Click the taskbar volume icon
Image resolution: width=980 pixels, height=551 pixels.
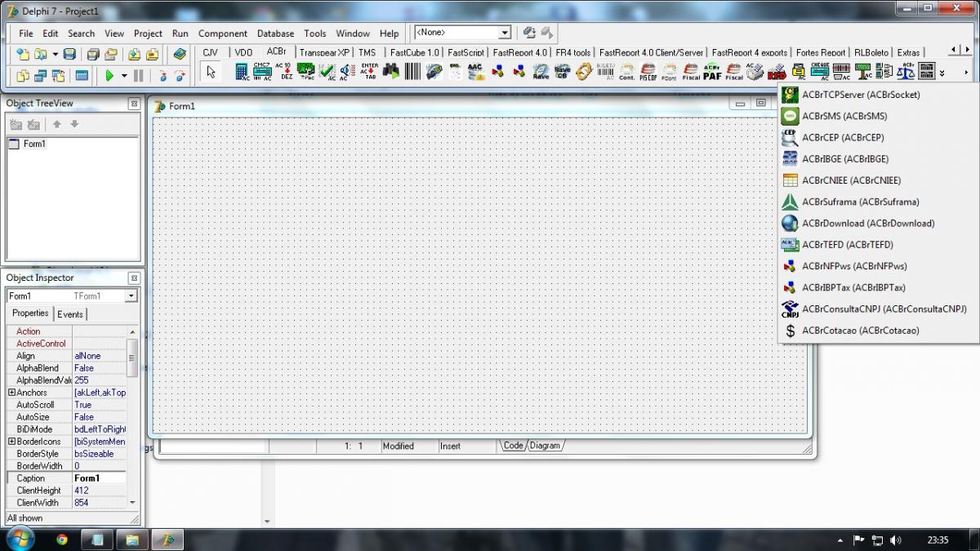tap(896, 540)
